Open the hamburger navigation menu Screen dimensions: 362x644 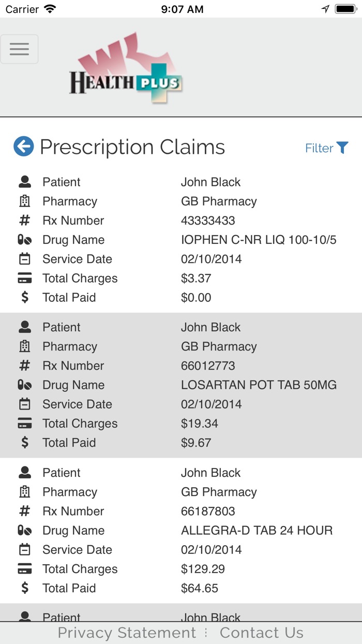tap(20, 49)
